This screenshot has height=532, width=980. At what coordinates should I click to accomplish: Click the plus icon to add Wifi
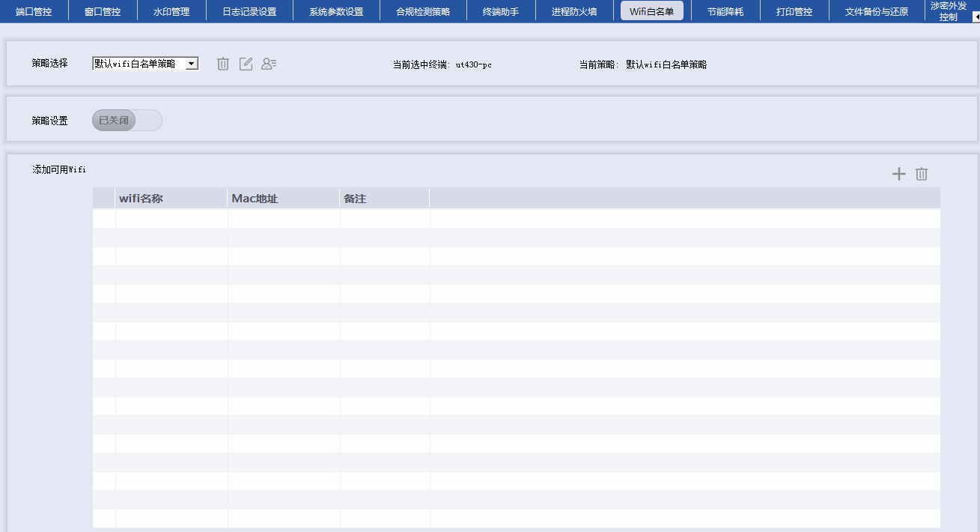tap(898, 175)
